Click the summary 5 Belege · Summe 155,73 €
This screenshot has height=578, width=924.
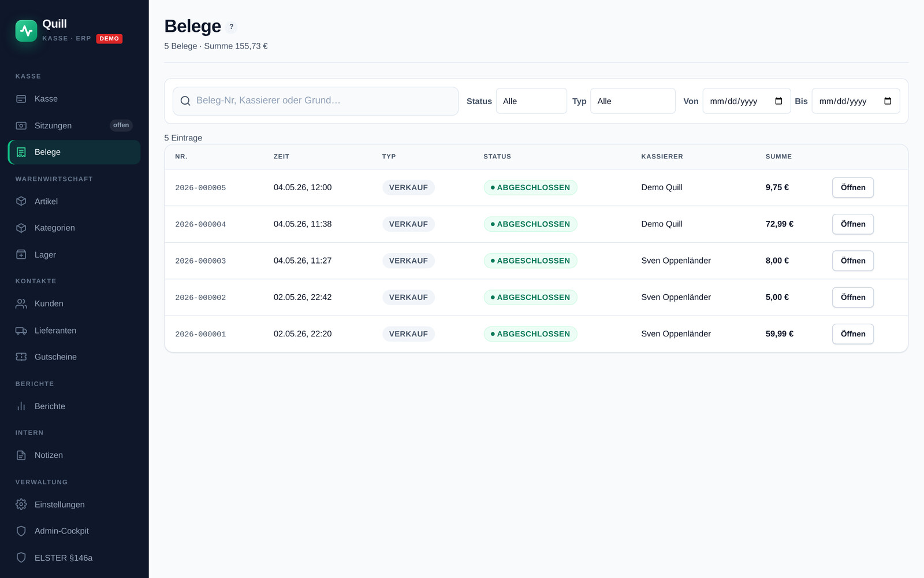(216, 46)
